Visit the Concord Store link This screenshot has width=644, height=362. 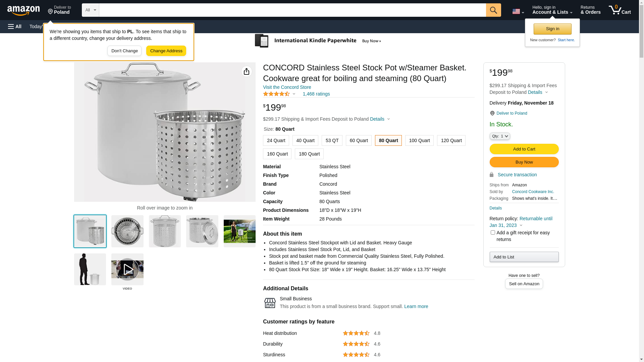(287, 87)
